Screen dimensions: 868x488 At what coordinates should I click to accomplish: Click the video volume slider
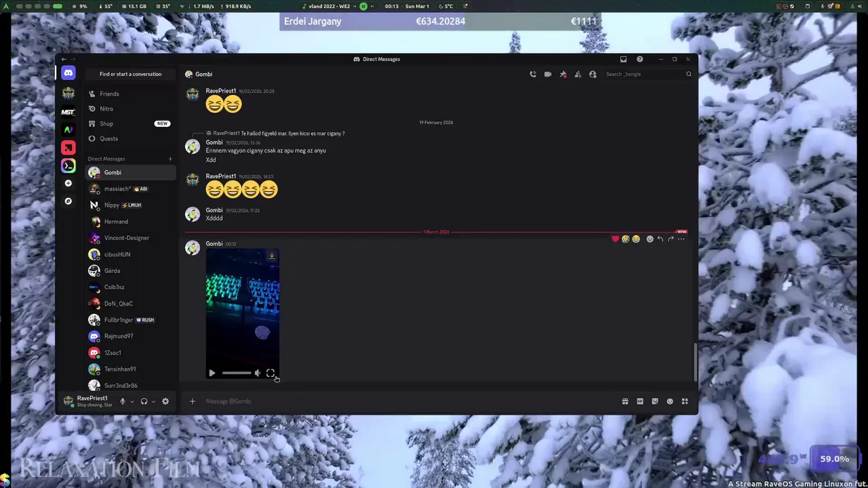[237, 373]
